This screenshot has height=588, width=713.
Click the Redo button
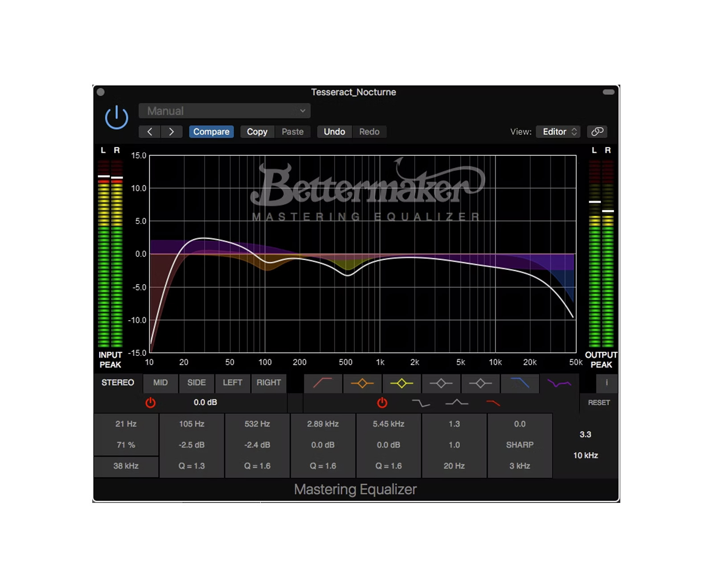[x=369, y=132]
